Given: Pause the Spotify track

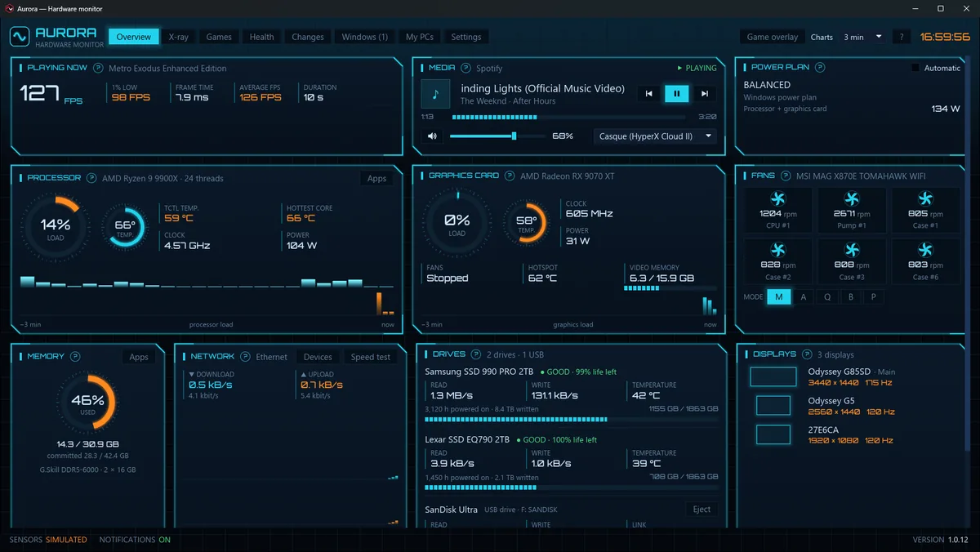Looking at the screenshot, I should click(676, 94).
